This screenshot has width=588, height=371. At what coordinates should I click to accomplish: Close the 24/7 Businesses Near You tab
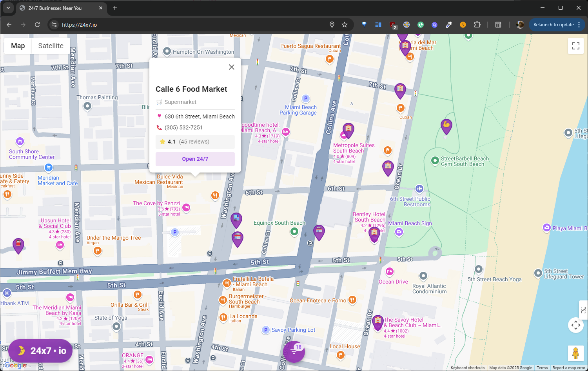(x=101, y=8)
